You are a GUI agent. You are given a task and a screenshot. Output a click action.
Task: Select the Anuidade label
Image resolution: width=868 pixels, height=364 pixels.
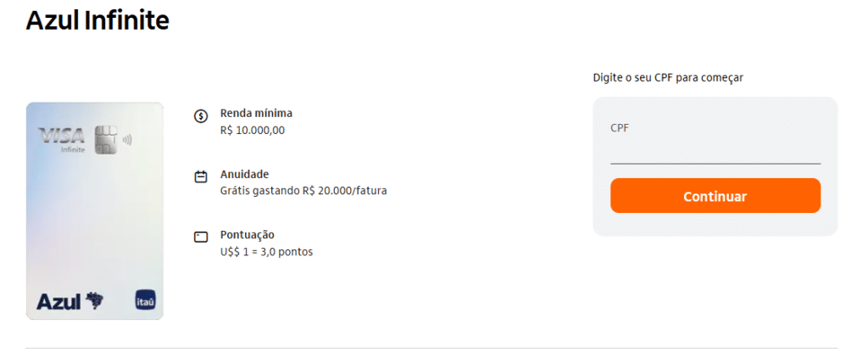point(244,174)
